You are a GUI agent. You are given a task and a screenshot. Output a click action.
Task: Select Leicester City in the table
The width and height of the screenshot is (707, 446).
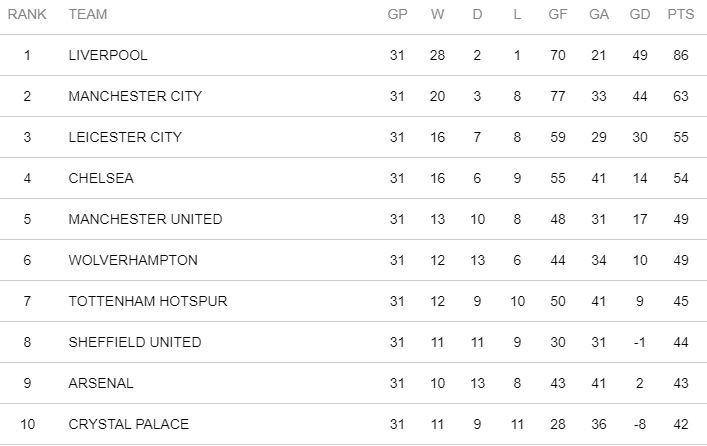(x=125, y=138)
